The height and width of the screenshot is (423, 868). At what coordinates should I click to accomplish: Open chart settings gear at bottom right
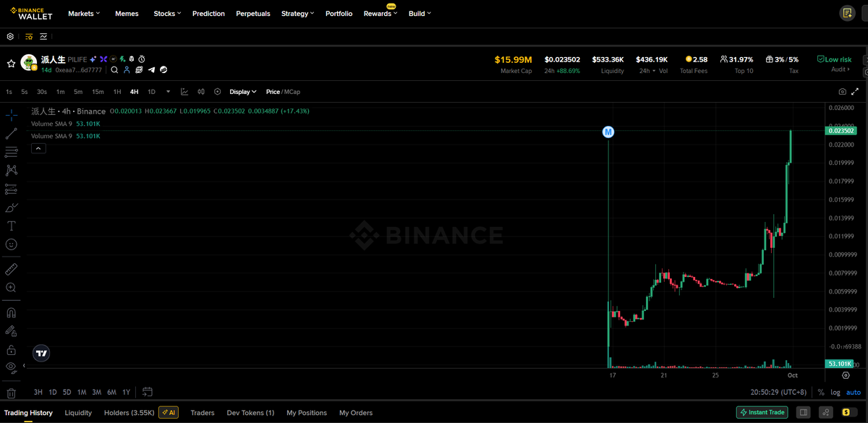coord(846,375)
